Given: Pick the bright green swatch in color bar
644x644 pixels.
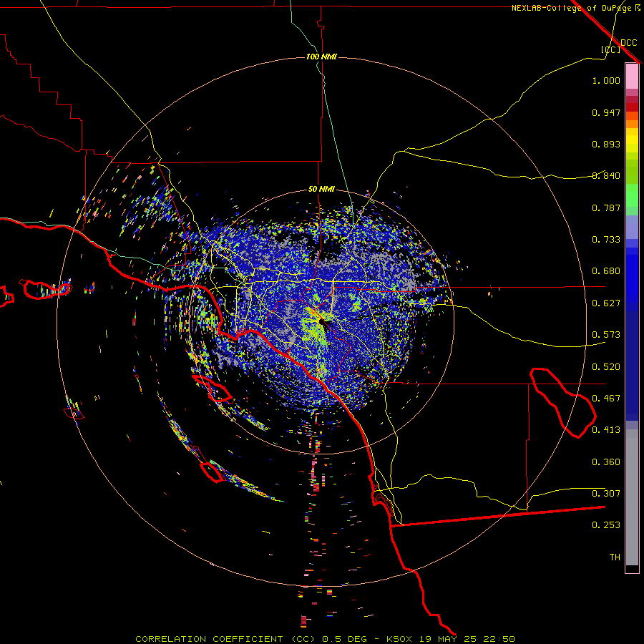Looking at the screenshot, I should pos(632,195).
